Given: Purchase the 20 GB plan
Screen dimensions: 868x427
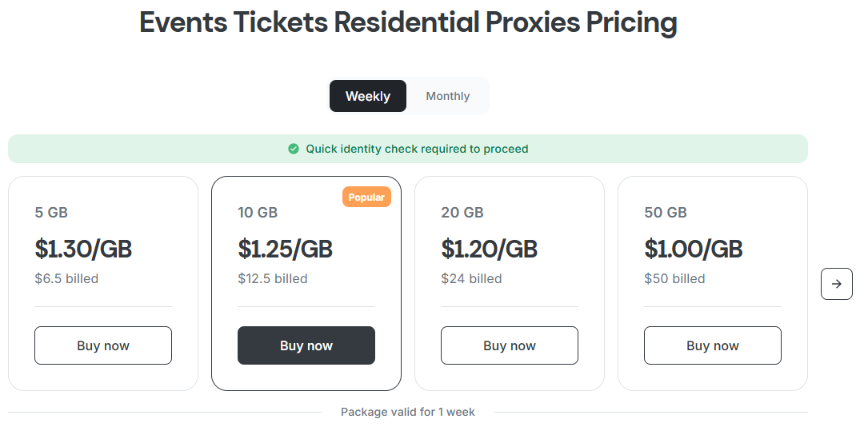Looking at the screenshot, I should (x=510, y=345).
